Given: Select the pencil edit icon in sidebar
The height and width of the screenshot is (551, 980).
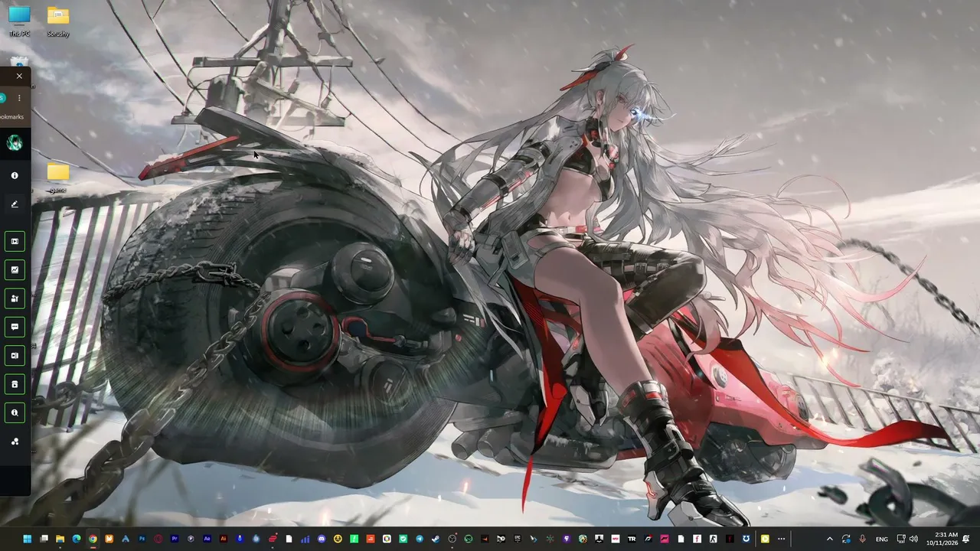Looking at the screenshot, I should pos(15,204).
